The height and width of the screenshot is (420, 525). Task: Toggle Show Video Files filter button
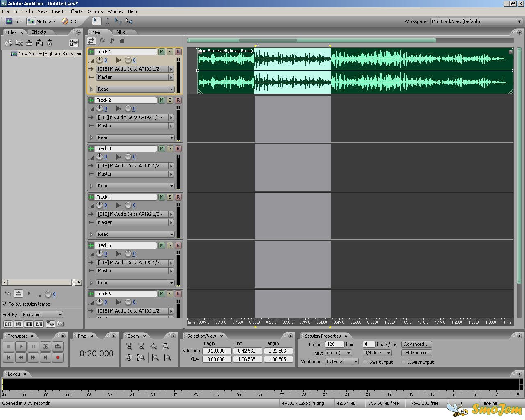[28, 324]
